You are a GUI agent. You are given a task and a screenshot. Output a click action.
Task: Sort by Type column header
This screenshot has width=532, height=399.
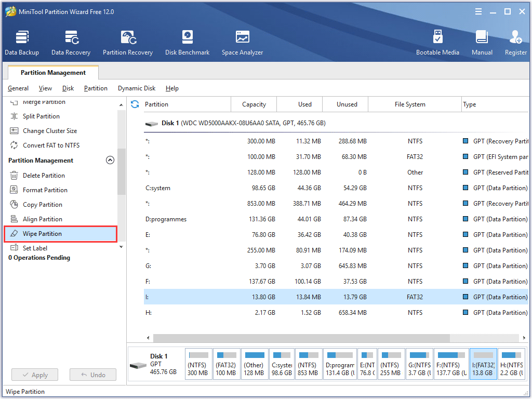point(495,104)
